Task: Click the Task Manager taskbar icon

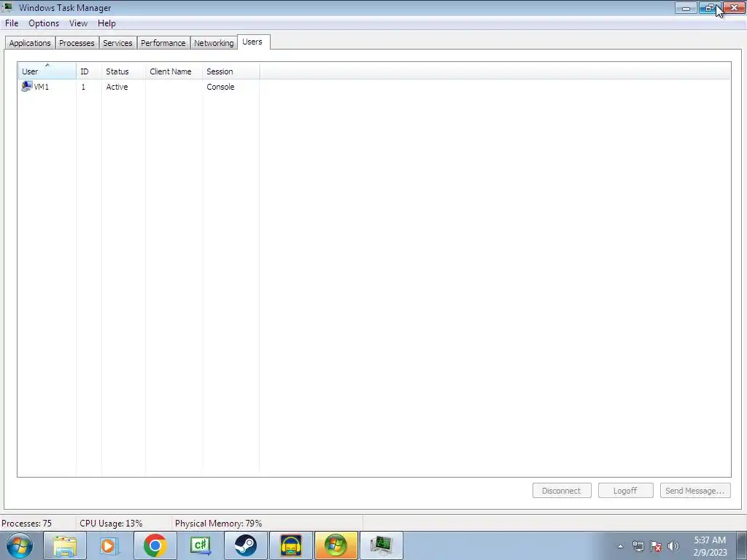Action: pos(382,545)
